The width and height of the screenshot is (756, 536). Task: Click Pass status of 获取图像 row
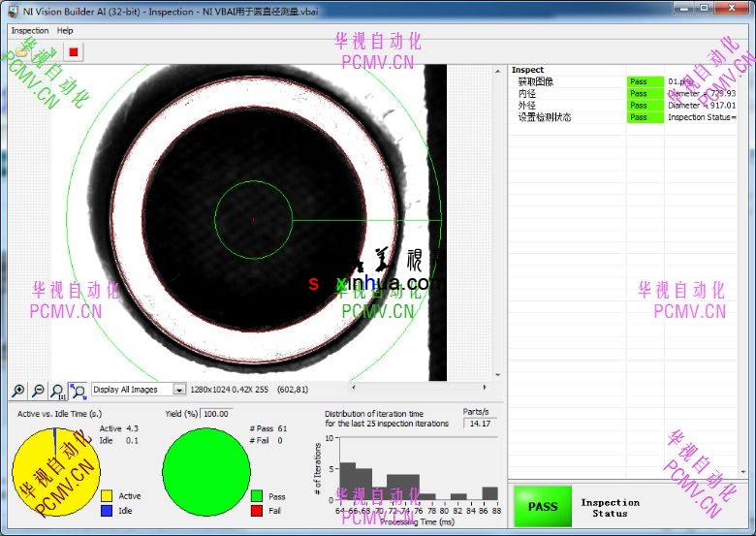click(x=646, y=81)
